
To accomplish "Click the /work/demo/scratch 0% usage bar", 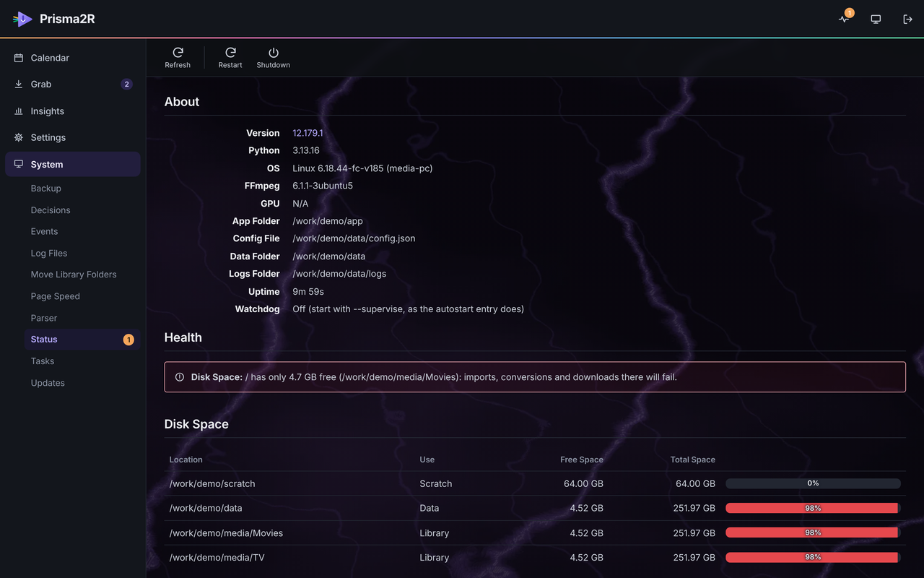I will 813,483.
